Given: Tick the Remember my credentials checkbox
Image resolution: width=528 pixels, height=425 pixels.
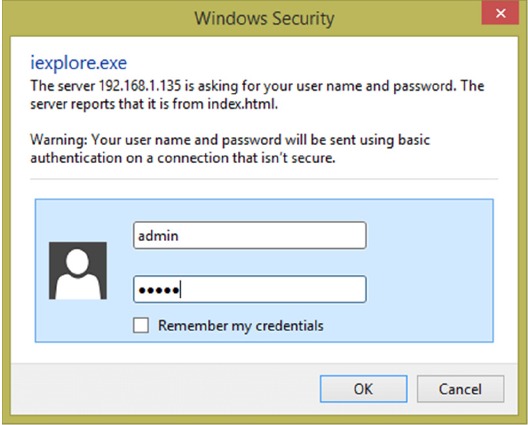Looking at the screenshot, I should [141, 325].
